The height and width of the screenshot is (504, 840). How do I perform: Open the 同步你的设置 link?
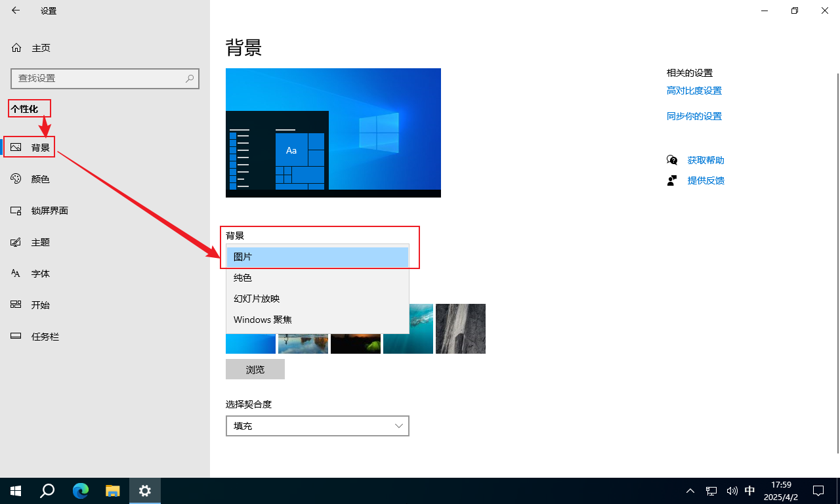coord(694,116)
